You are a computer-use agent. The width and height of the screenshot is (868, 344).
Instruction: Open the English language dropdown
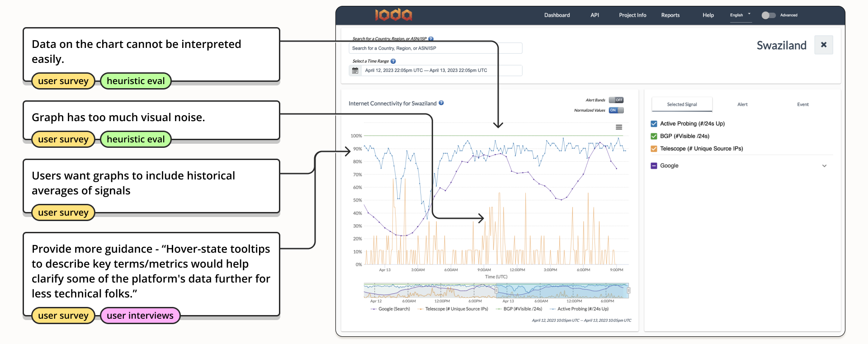pyautogui.click(x=741, y=15)
